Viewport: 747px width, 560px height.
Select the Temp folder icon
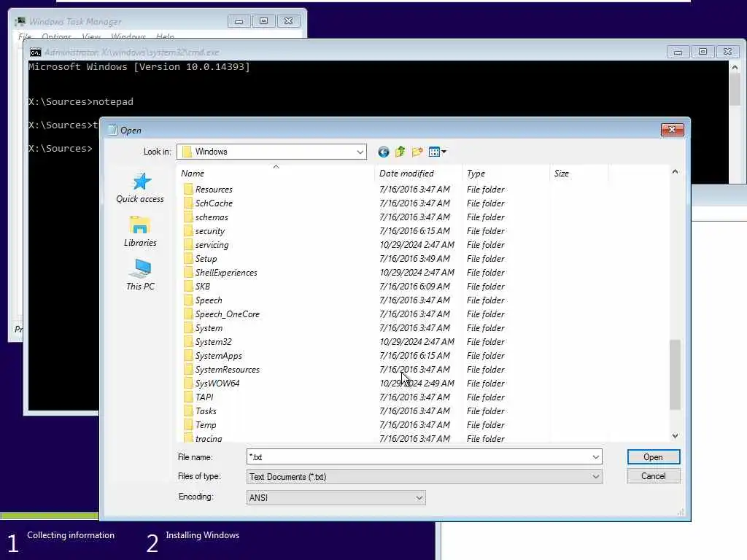click(188, 425)
